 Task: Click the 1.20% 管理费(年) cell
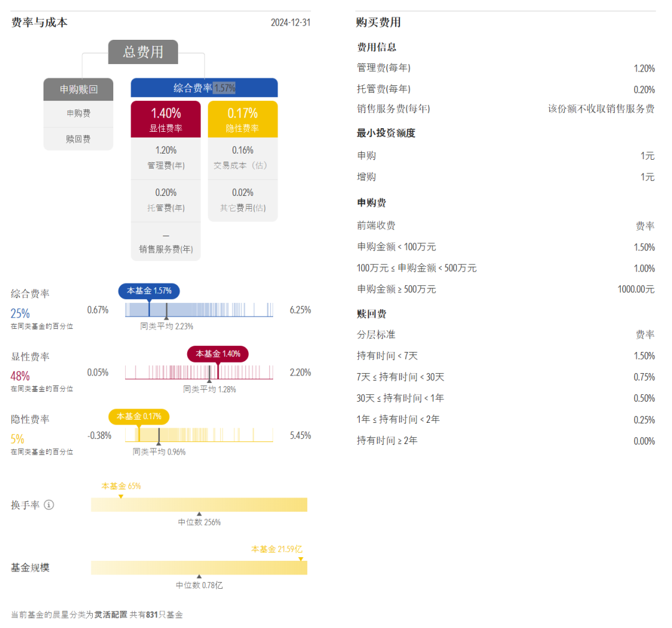(166, 158)
